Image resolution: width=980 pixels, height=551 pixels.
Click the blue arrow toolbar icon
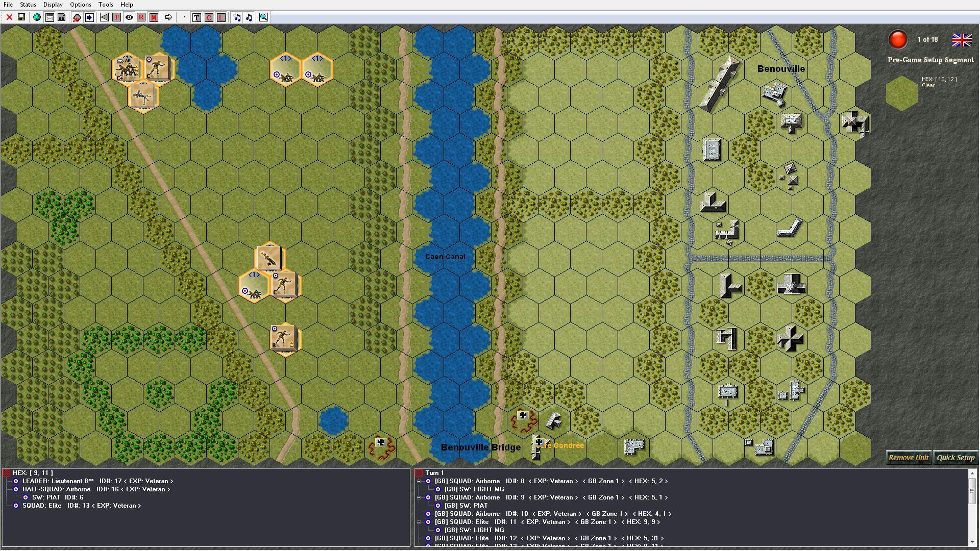coord(89,17)
